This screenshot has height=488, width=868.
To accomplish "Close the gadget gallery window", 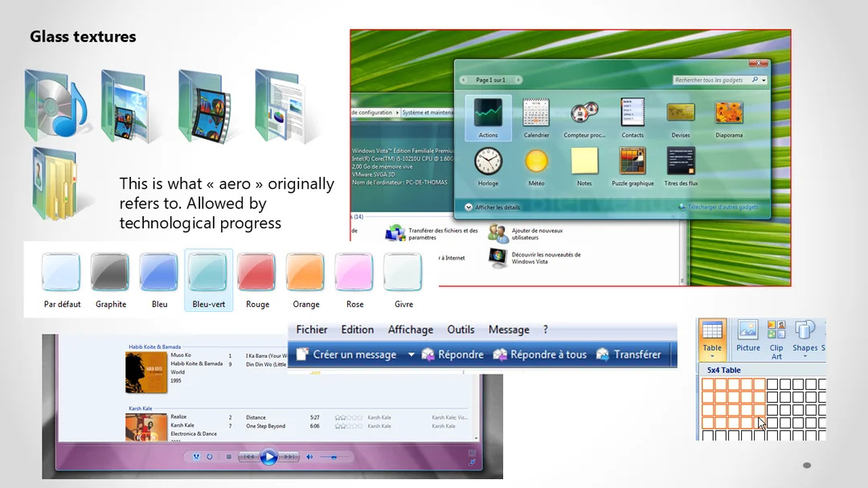I will point(758,64).
